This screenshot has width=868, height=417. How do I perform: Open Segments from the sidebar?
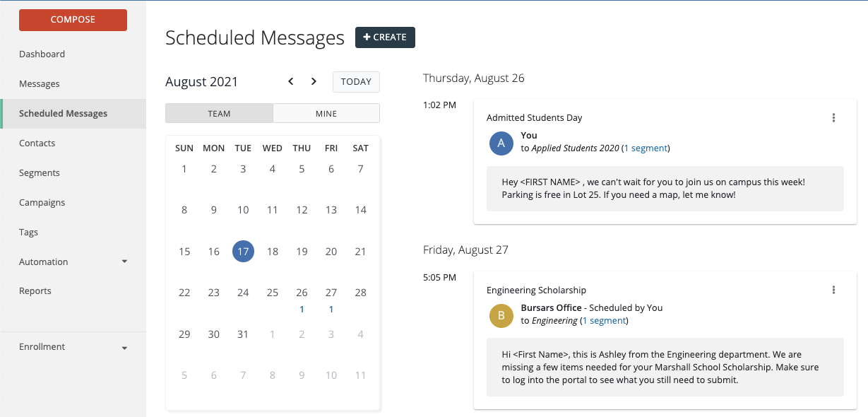click(x=40, y=173)
